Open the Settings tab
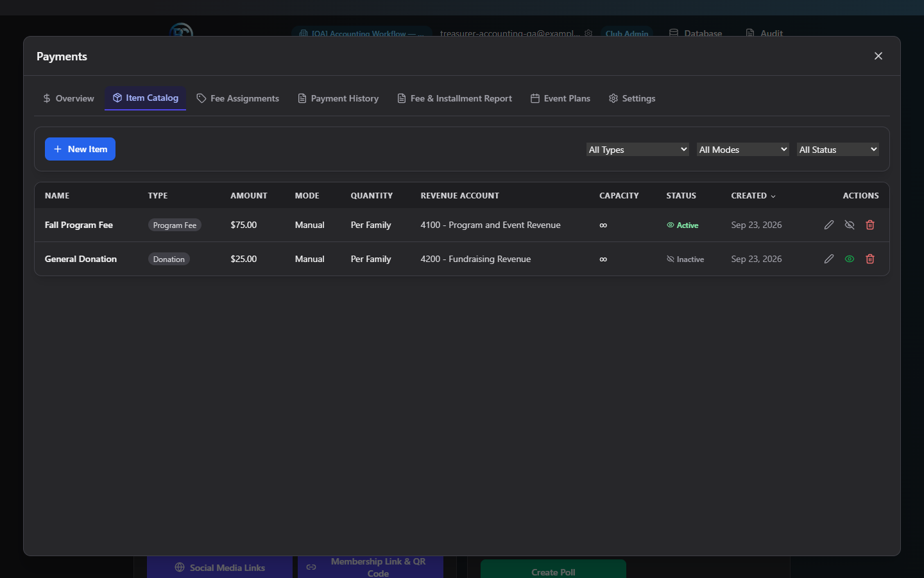The image size is (924, 578). (x=632, y=98)
